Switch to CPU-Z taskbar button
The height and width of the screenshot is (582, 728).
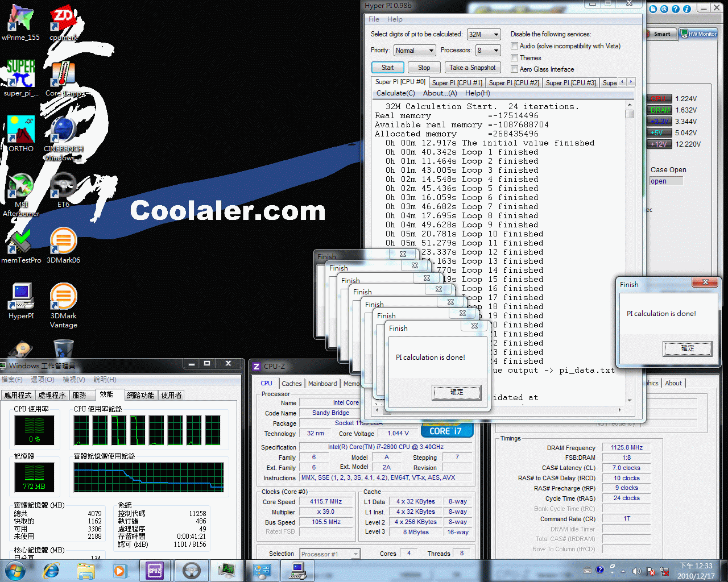[x=155, y=570]
